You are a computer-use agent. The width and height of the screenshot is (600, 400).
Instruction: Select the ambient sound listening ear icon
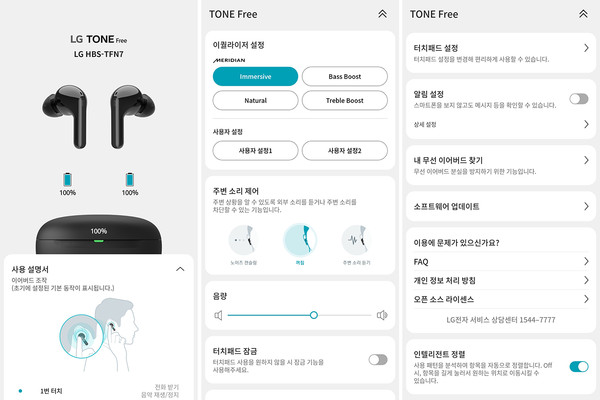356,240
